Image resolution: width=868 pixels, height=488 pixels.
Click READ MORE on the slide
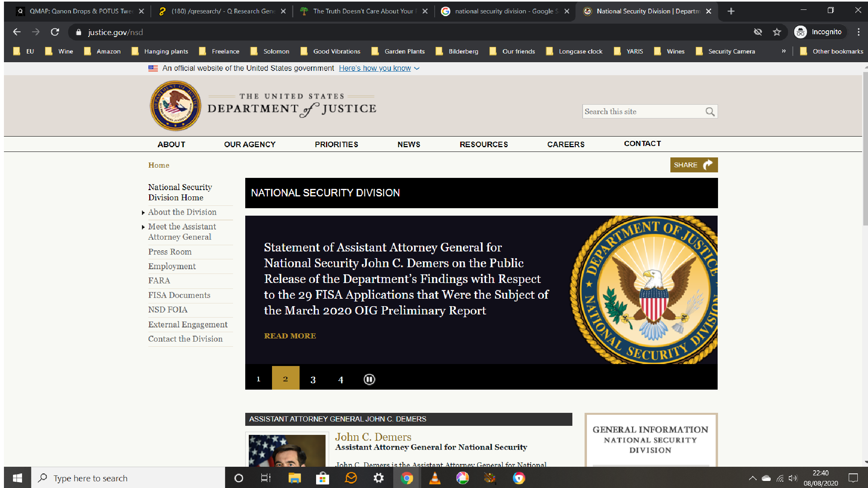tap(290, 336)
